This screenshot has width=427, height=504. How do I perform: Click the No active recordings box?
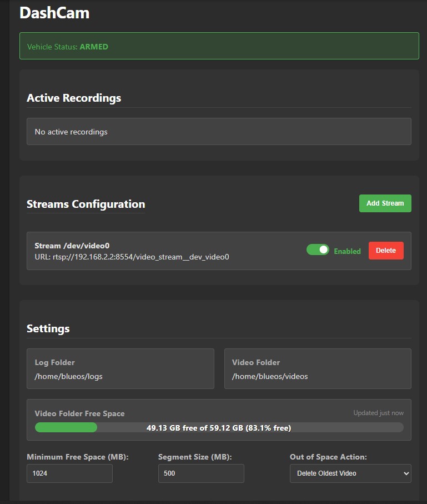(x=219, y=132)
